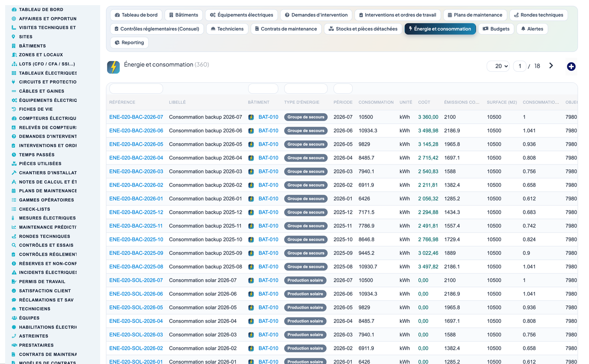
Task: Open ENE-020-SOL-2026-05 reference link
Action: 136,307
